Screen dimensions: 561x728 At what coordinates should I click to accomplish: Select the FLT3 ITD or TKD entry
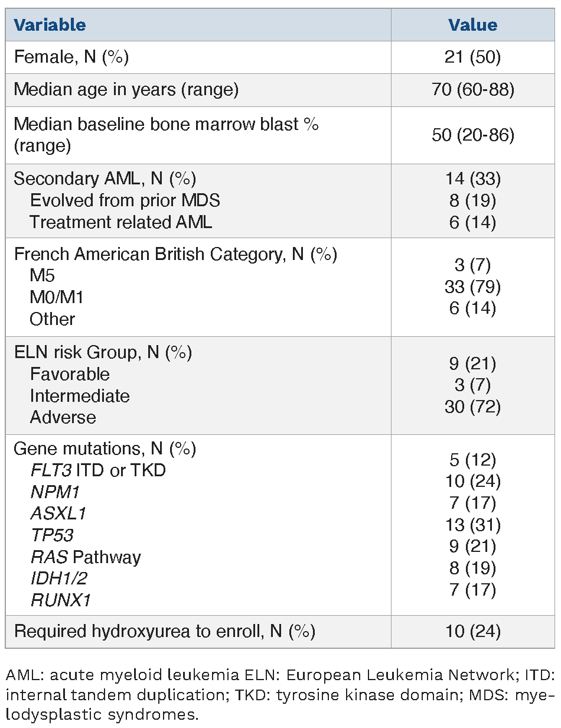click(98, 470)
